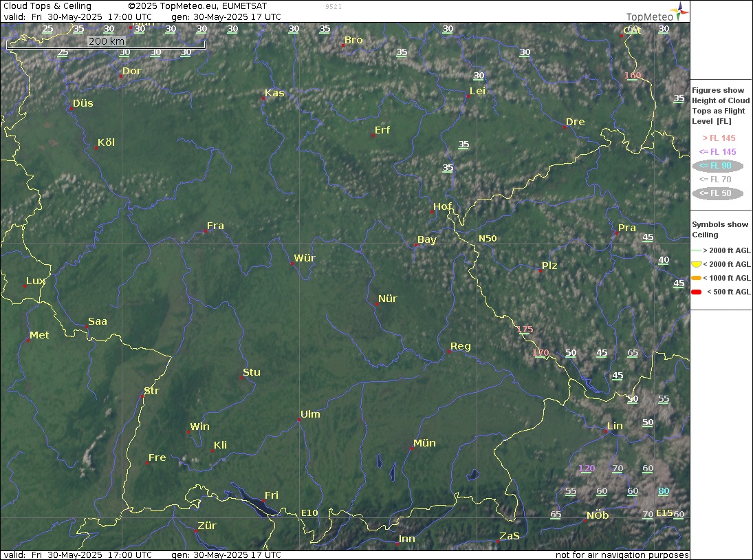Image resolution: width=753 pixels, height=560 pixels.
Task: Click the red '< 500 ft AGL' ceiling symbol
Action: pos(696,292)
